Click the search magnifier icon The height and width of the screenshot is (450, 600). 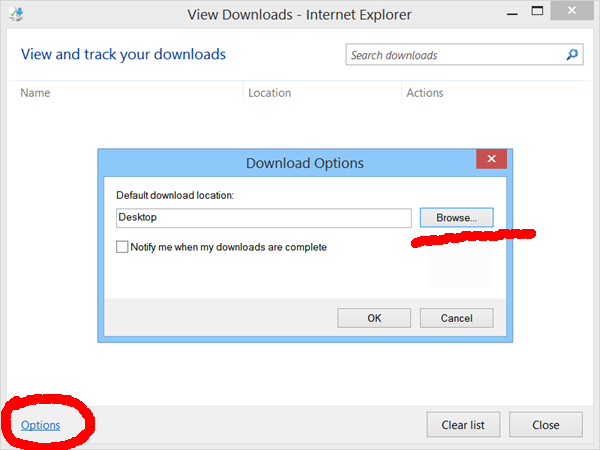572,55
